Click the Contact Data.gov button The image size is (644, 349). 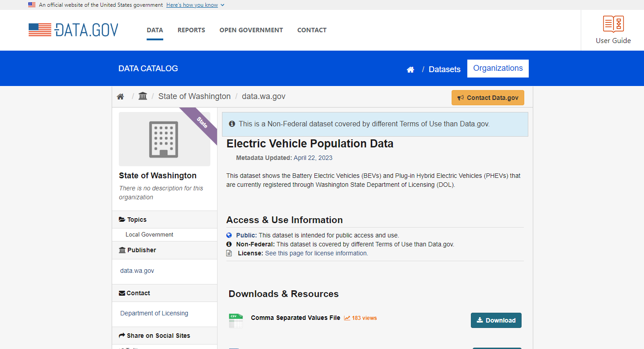click(488, 98)
